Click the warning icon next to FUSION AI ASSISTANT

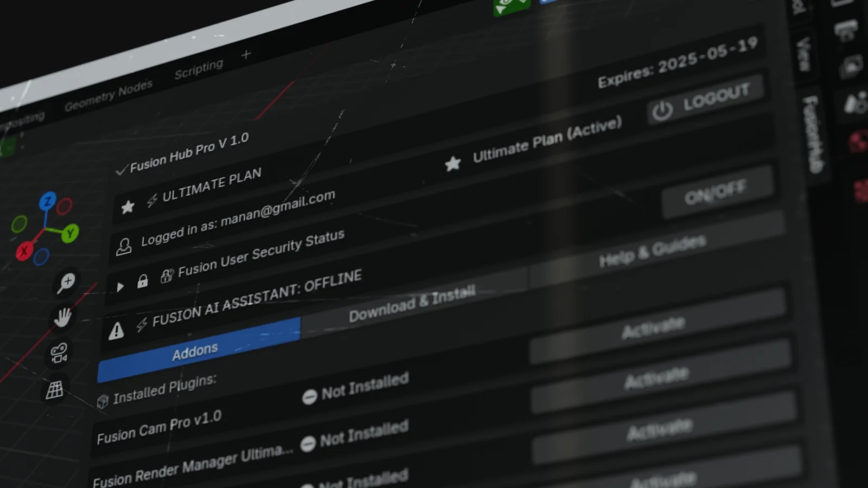click(115, 331)
